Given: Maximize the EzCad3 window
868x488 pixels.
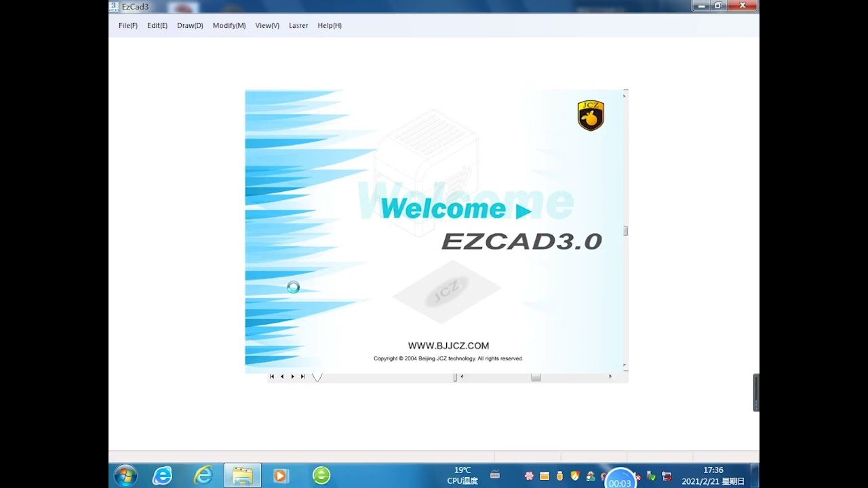Looking at the screenshot, I should 717,6.
